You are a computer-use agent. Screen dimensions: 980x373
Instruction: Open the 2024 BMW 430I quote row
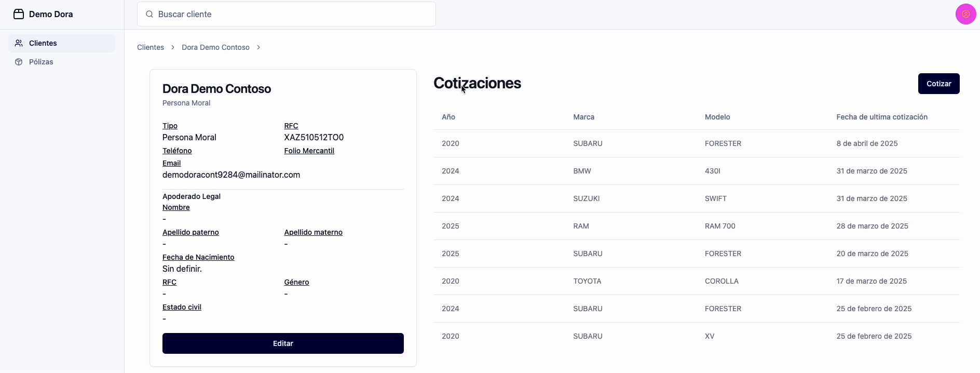click(696, 171)
